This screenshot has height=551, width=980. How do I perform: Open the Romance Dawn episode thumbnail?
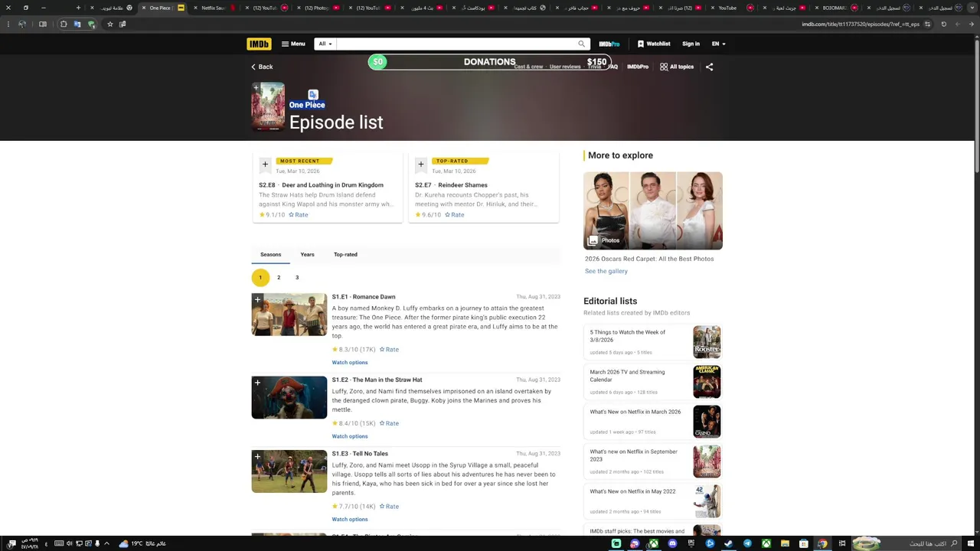[x=289, y=315]
